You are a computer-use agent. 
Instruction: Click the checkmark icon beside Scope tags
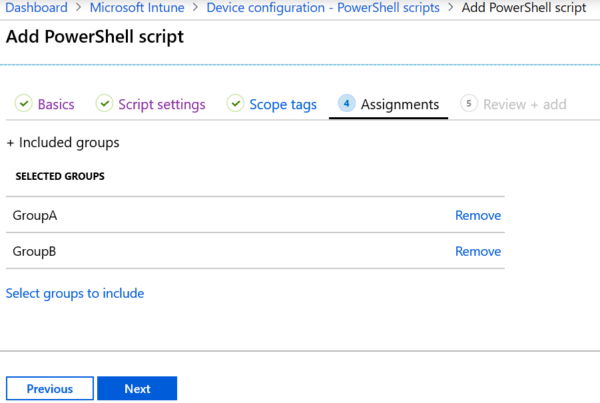click(x=236, y=104)
